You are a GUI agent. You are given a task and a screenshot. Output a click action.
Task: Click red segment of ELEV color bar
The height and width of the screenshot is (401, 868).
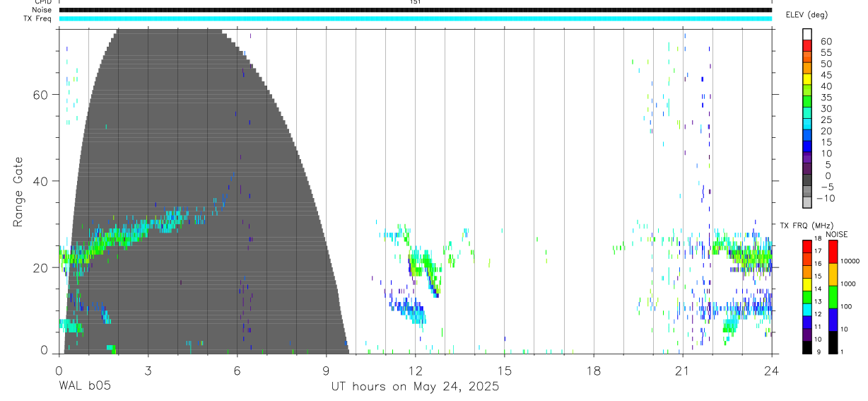pyautogui.click(x=807, y=46)
